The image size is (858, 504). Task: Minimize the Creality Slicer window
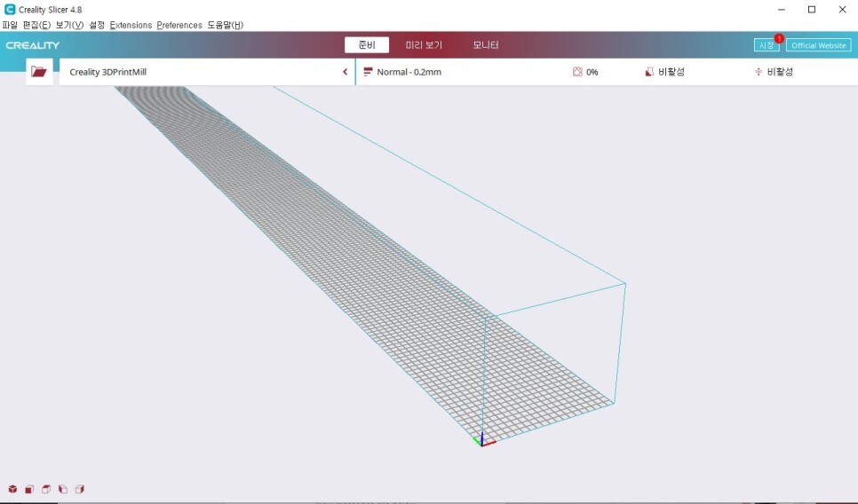(782, 9)
